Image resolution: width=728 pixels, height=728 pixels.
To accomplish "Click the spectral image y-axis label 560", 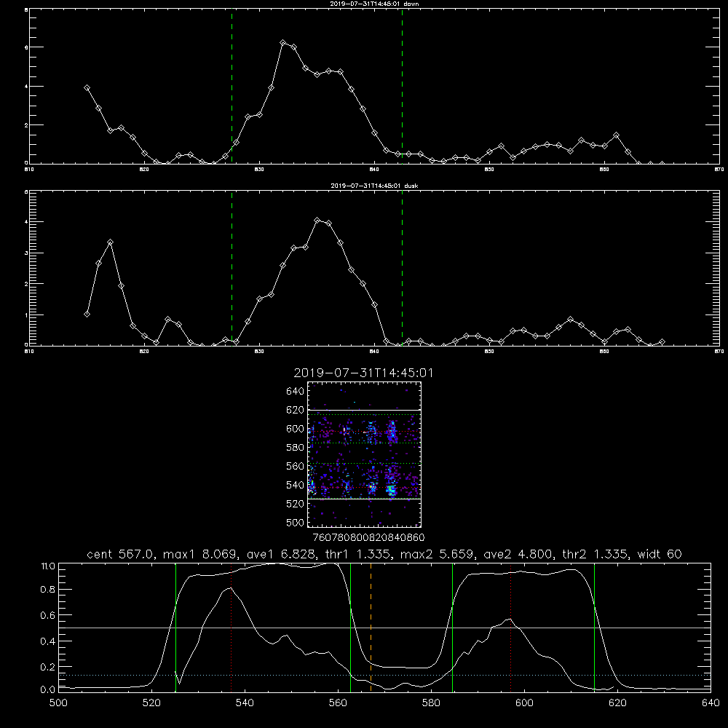I will pos(296,466).
